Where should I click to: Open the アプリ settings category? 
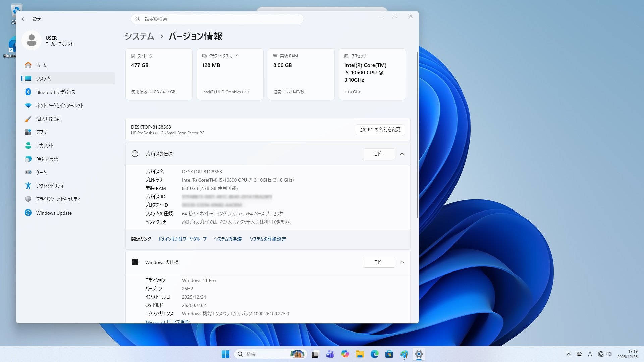point(41,132)
